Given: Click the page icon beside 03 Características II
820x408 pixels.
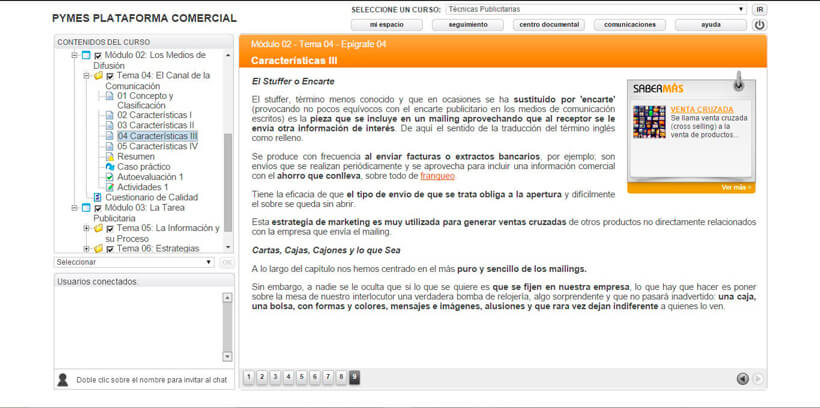Looking at the screenshot, I should 109,126.
